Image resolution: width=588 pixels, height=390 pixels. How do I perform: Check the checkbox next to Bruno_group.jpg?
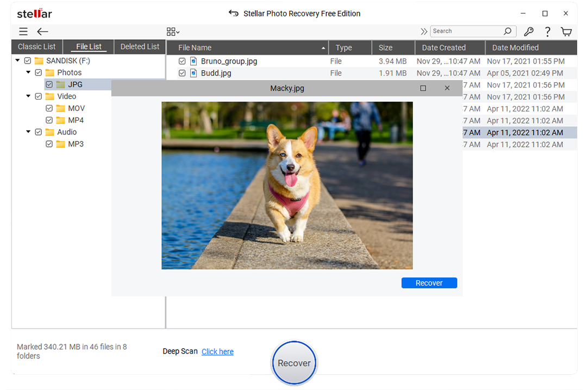[182, 61]
